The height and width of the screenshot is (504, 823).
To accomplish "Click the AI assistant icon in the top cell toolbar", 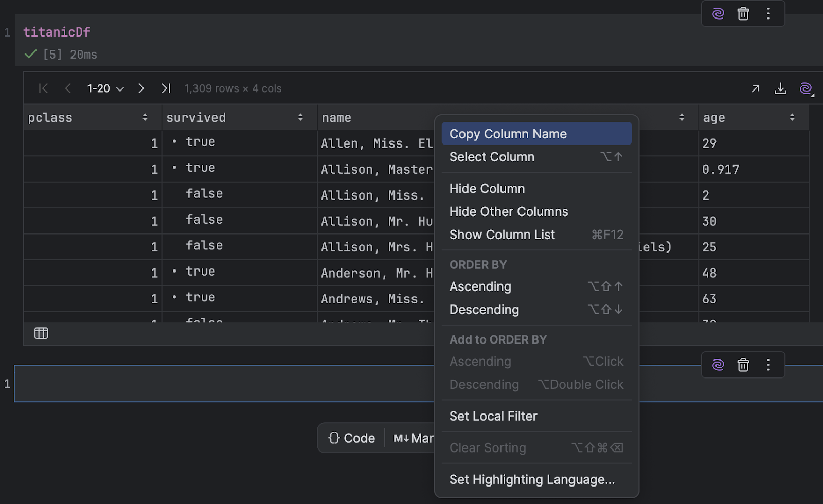I will click(x=718, y=13).
